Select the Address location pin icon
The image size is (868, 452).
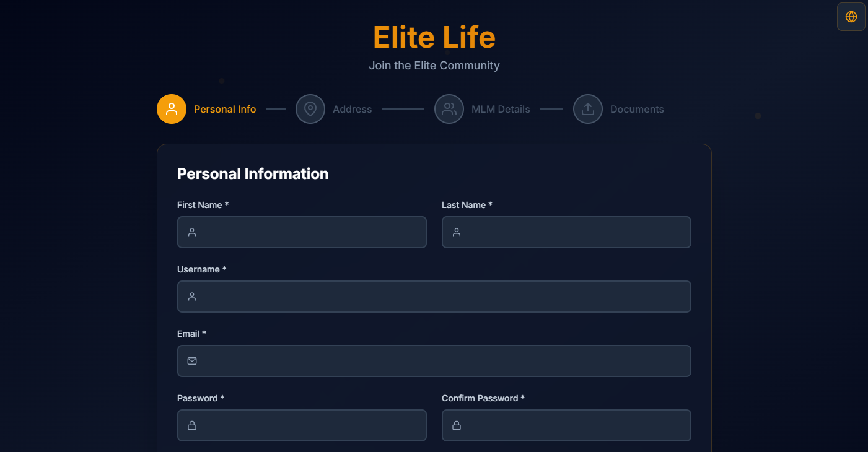[x=310, y=108]
